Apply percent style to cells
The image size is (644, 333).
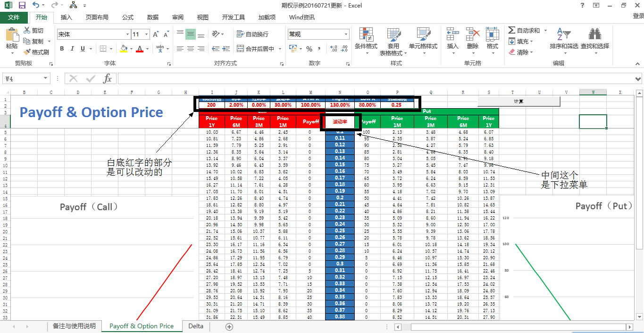[309, 49]
